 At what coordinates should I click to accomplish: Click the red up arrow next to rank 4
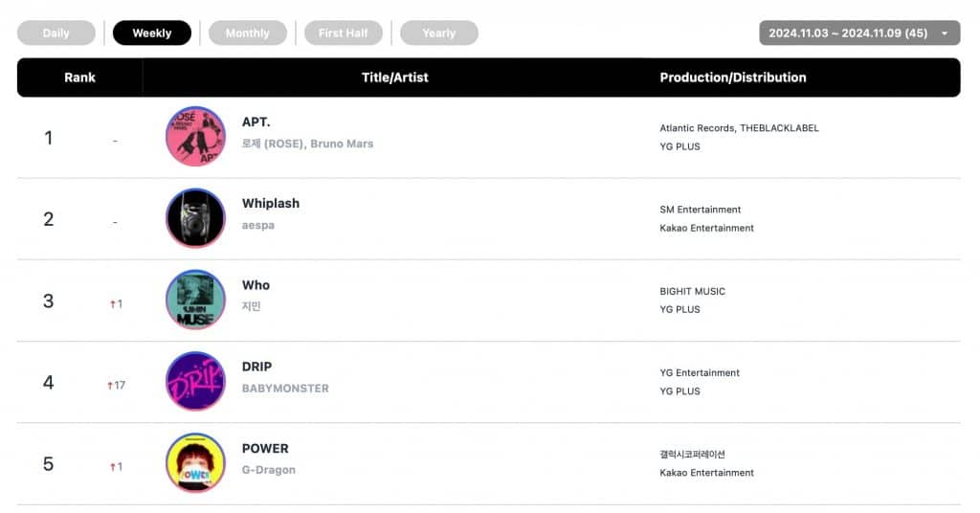[x=110, y=386]
